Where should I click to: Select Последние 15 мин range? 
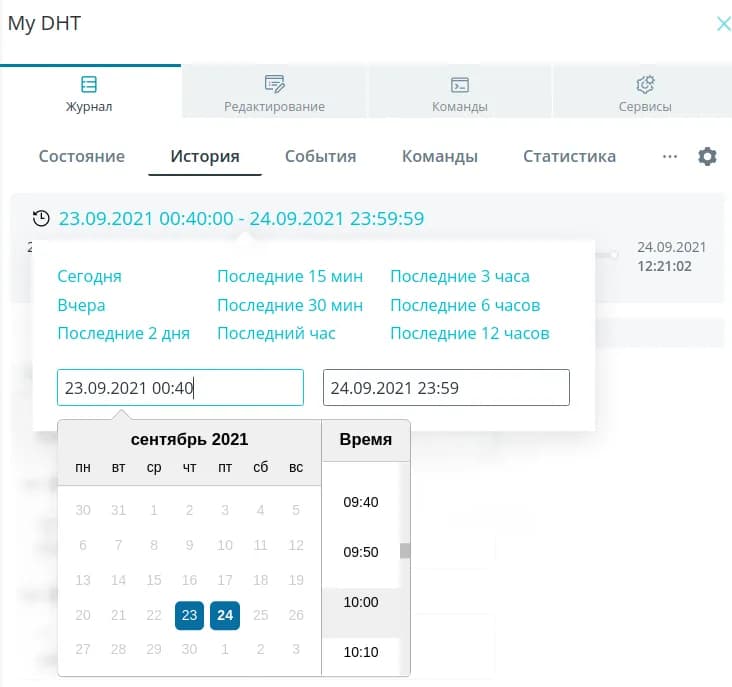click(289, 277)
